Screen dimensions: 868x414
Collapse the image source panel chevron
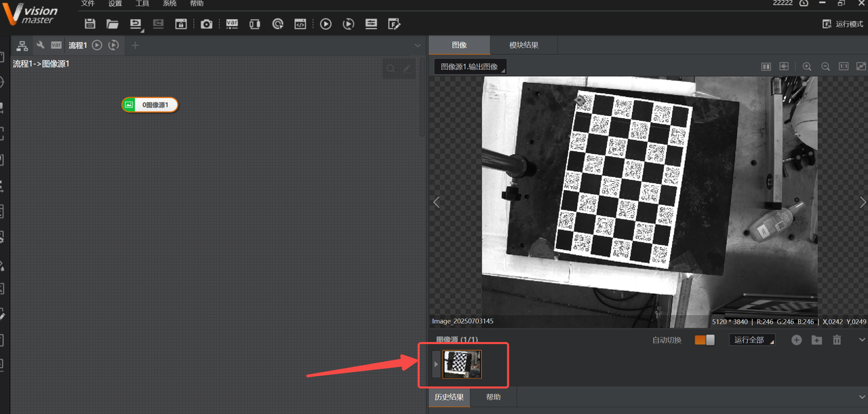pos(862,340)
